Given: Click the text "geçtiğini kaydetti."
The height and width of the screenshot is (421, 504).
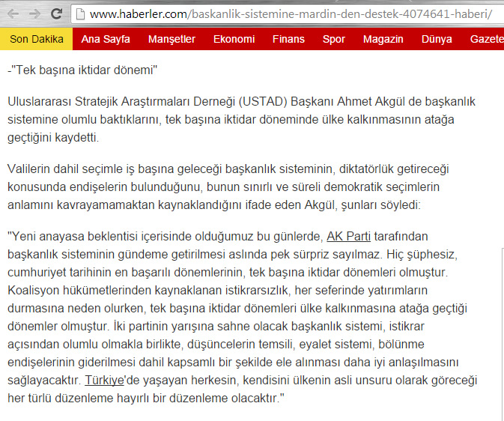Looking at the screenshot, I should pos(53,138).
